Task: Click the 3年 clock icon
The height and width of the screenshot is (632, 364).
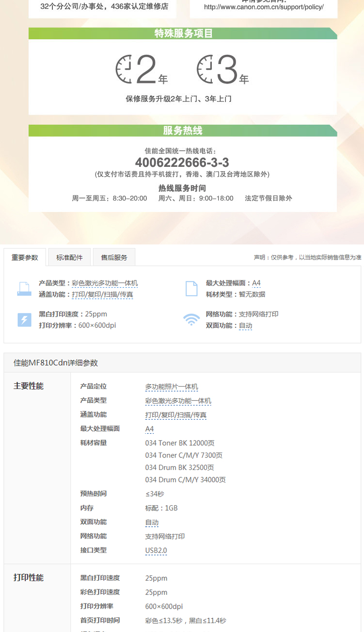Action: (x=204, y=69)
